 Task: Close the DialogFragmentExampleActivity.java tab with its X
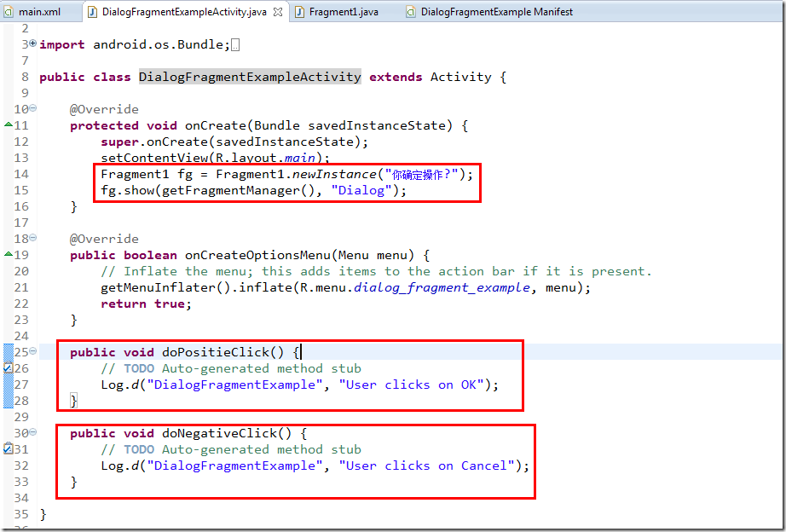278,12
